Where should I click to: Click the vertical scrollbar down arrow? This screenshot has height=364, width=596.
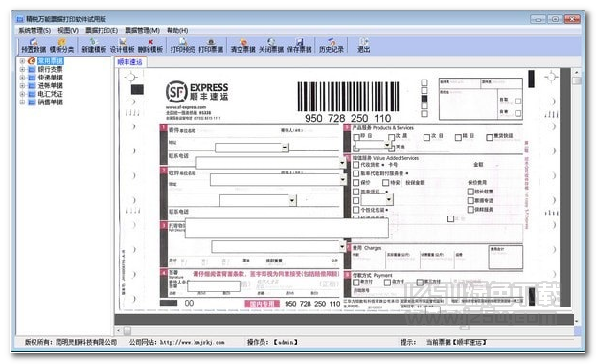coord(577,322)
